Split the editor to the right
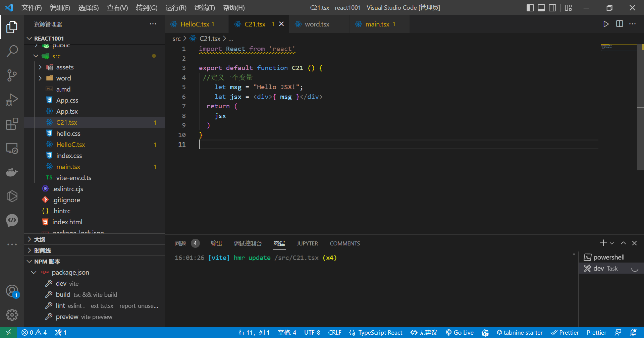Viewport: 644px width, 338px height. 620,24
